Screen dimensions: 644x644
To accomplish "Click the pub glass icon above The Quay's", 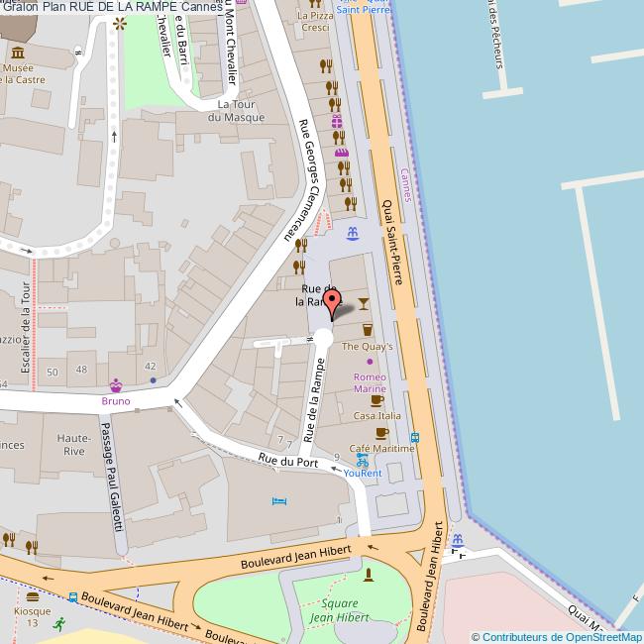I will coord(368,330).
